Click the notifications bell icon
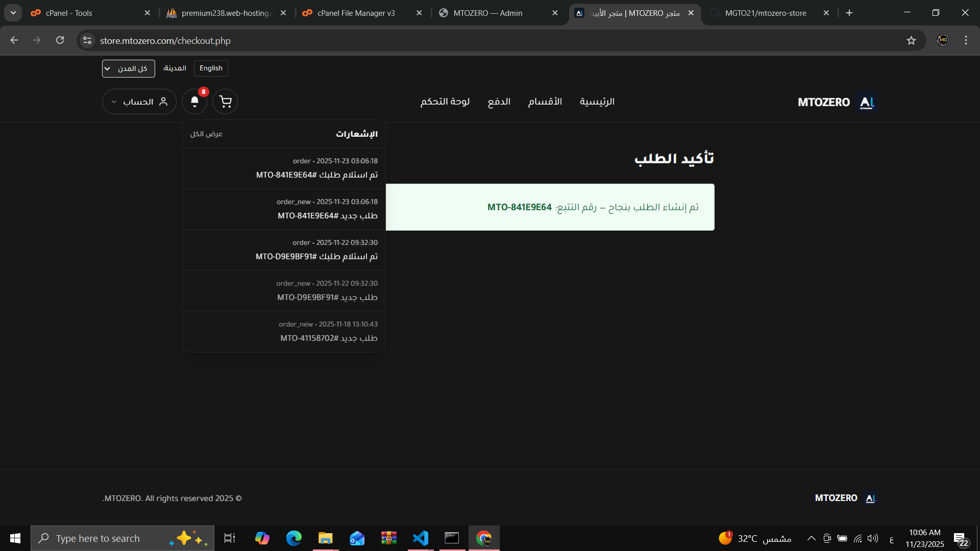 tap(194, 102)
